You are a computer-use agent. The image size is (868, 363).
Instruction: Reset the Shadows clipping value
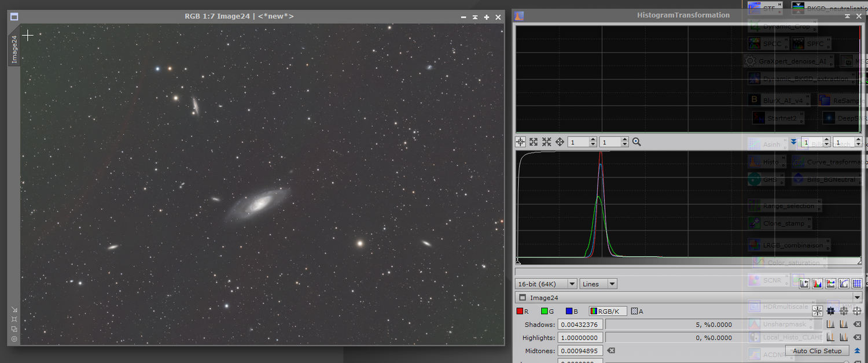click(x=857, y=325)
